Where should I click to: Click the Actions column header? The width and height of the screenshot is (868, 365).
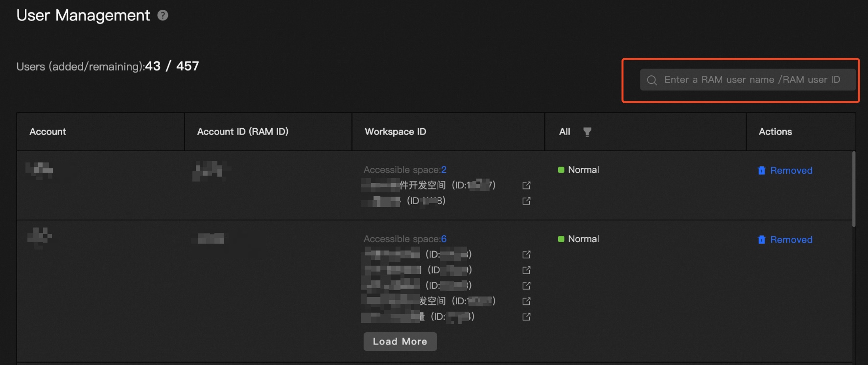click(x=775, y=132)
